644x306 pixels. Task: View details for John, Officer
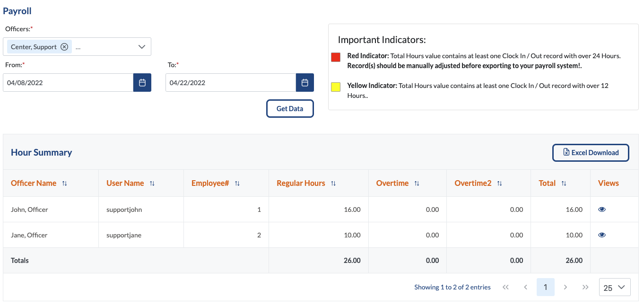tap(602, 210)
